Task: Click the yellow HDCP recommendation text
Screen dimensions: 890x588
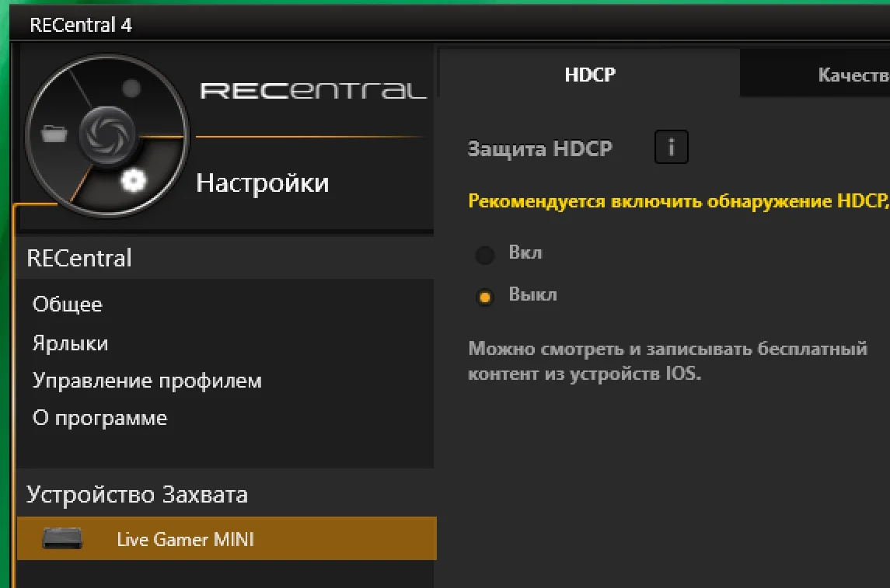Action: (x=679, y=201)
